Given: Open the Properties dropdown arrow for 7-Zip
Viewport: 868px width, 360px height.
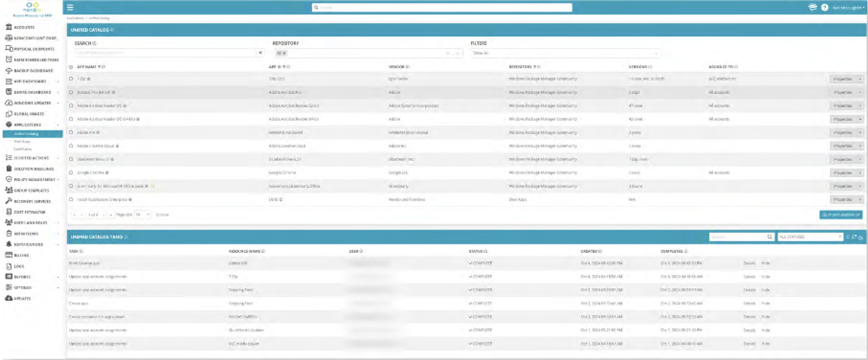Looking at the screenshot, I should [860, 79].
